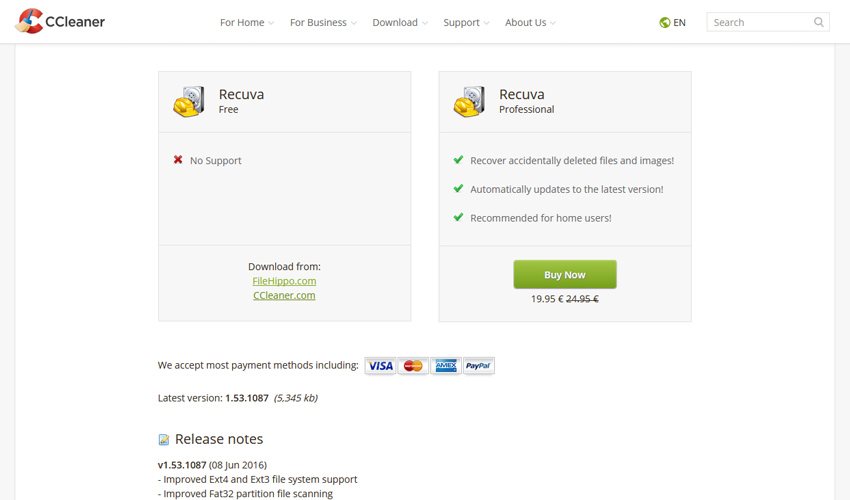
Task: Expand the For Business dropdown menu
Action: tap(322, 22)
